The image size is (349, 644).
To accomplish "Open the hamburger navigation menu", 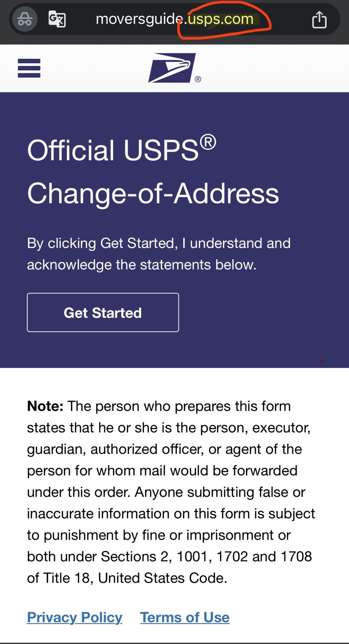I will (x=29, y=68).
